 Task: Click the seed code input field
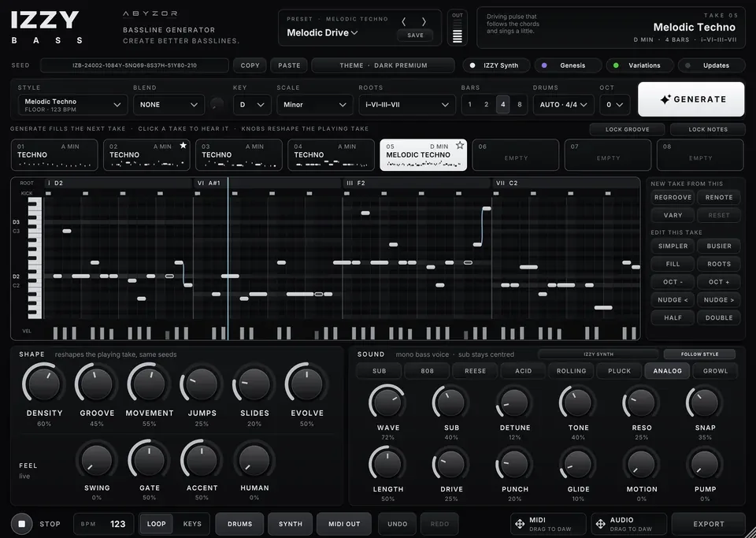point(135,65)
